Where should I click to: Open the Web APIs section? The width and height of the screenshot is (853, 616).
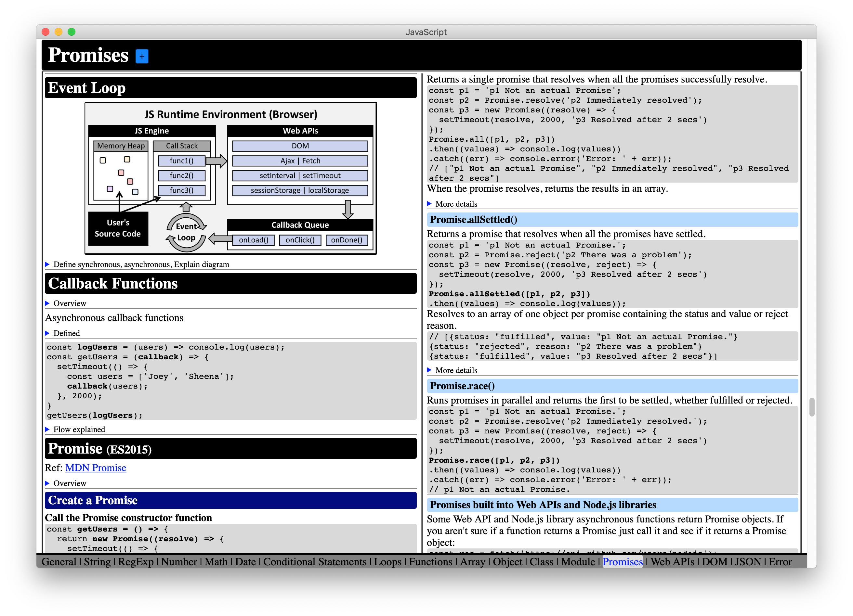click(x=673, y=561)
